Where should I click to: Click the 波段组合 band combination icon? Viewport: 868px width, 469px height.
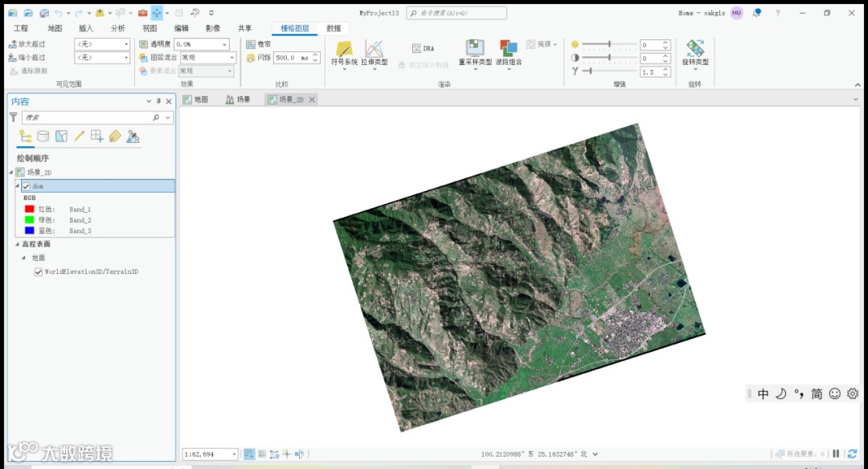[x=508, y=50]
